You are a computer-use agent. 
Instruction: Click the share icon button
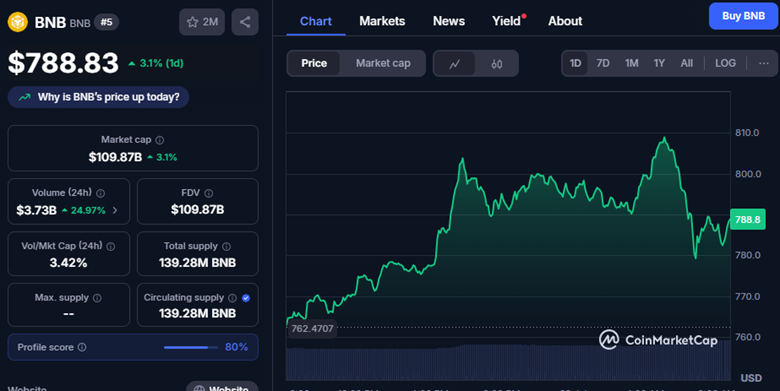[x=245, y=22]
